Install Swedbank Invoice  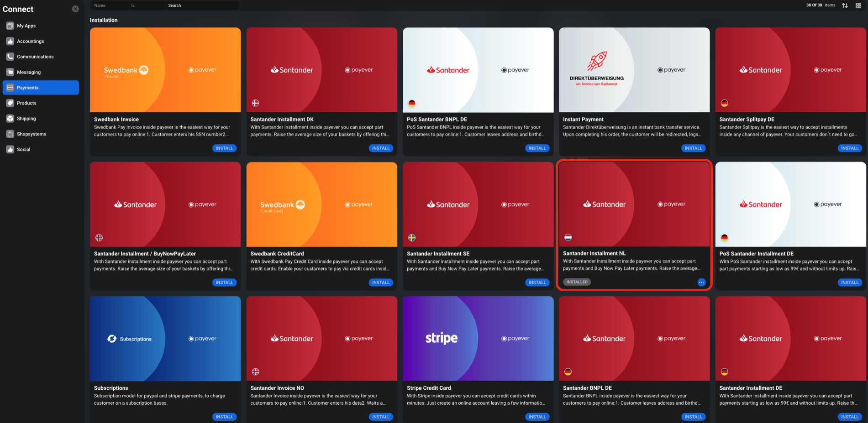[224, 148]
